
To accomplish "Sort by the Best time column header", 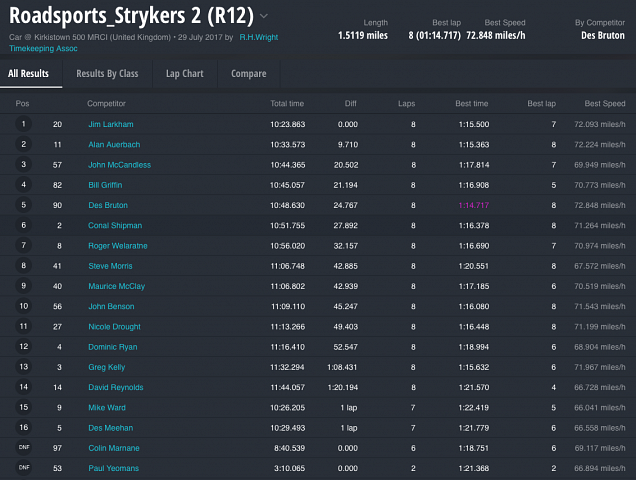I will point(471,103).
